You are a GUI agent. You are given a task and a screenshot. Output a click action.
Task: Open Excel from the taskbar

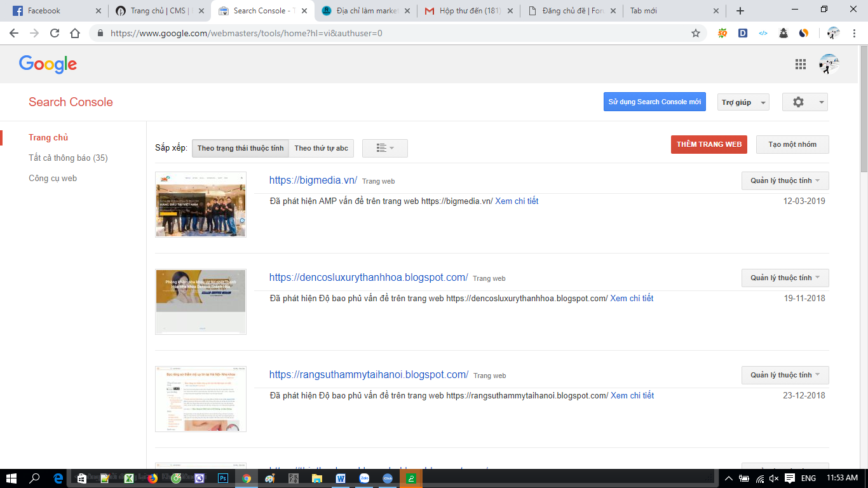129,478
